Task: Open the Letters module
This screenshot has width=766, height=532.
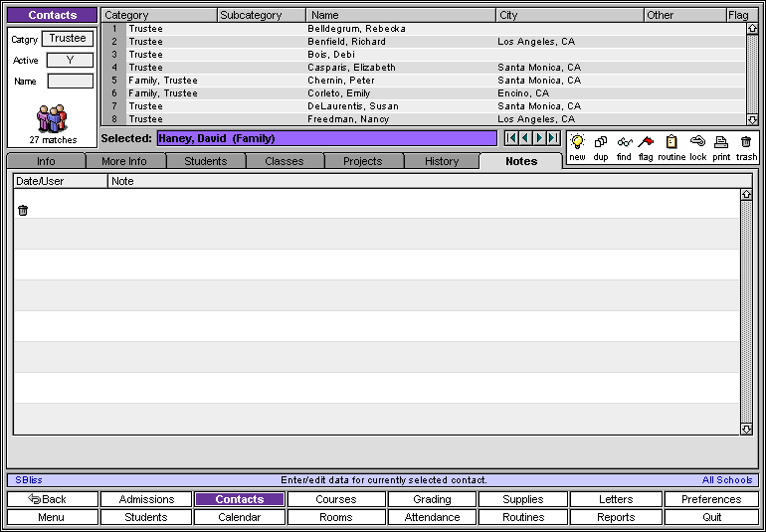Action: 616,499
